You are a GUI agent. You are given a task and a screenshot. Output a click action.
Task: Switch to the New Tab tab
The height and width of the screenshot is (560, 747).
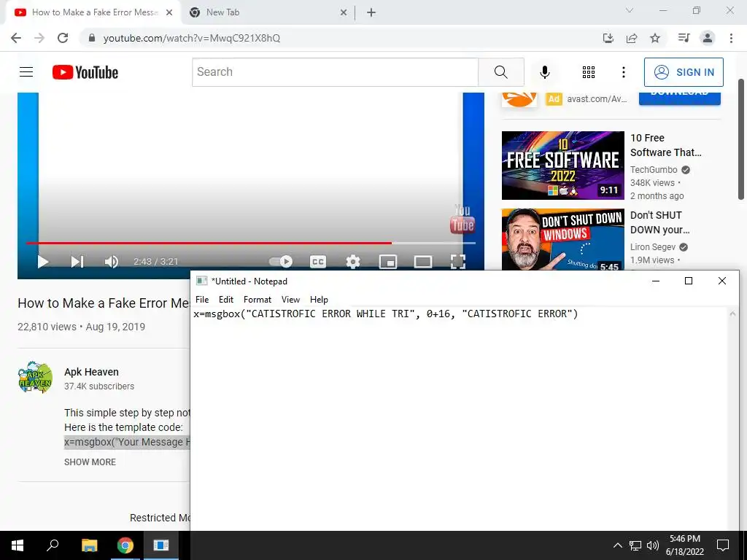[x=268, y=12]
